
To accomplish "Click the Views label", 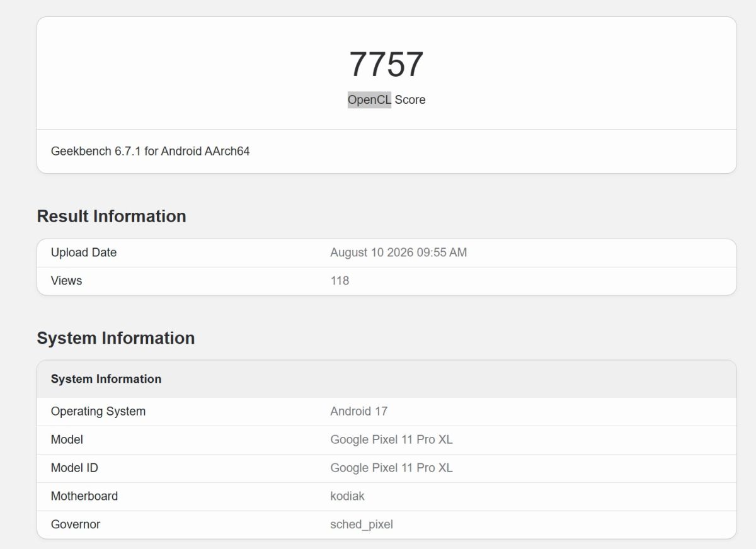I will tap(66, 281).
